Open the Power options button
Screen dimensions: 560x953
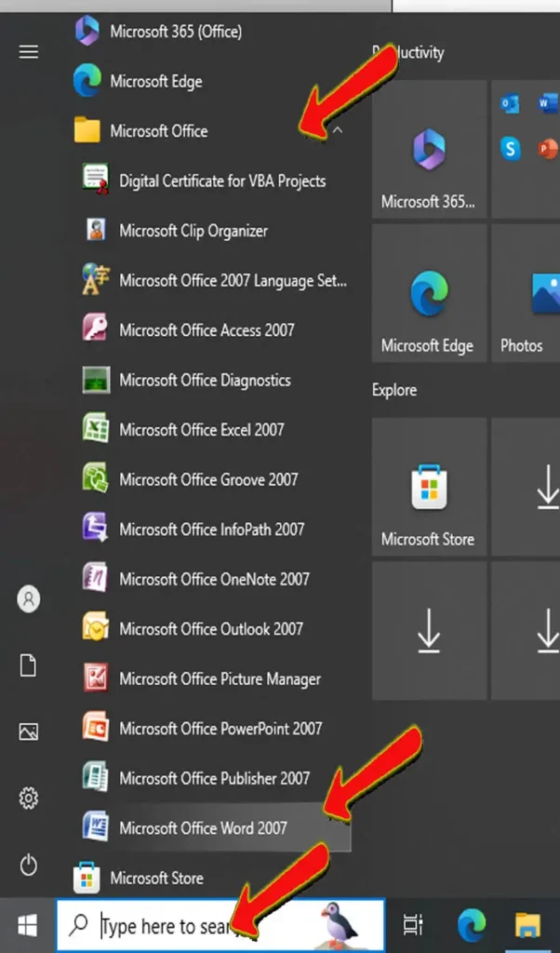tap(29, 866)
